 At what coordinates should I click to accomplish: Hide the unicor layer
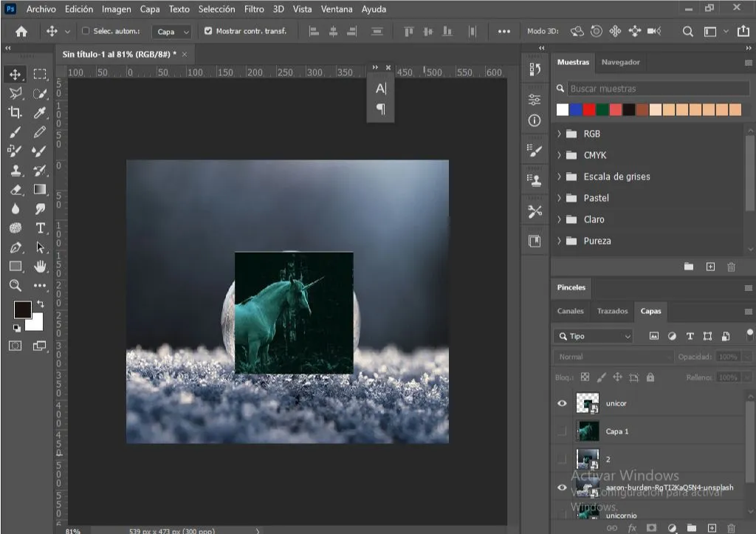(562, 403)
